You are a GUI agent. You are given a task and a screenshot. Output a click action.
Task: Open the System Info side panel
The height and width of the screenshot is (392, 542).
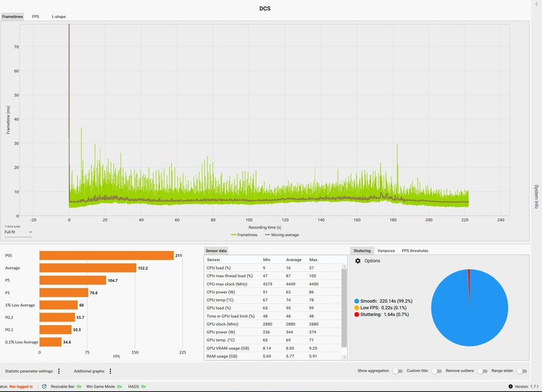point(536,196)
